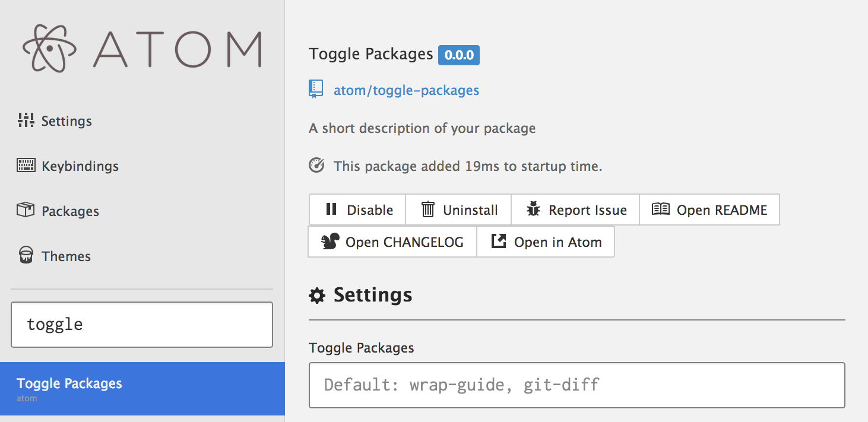Open Keybindings in the sidebar
Screen dimensions: 868x422
(68, 166)
